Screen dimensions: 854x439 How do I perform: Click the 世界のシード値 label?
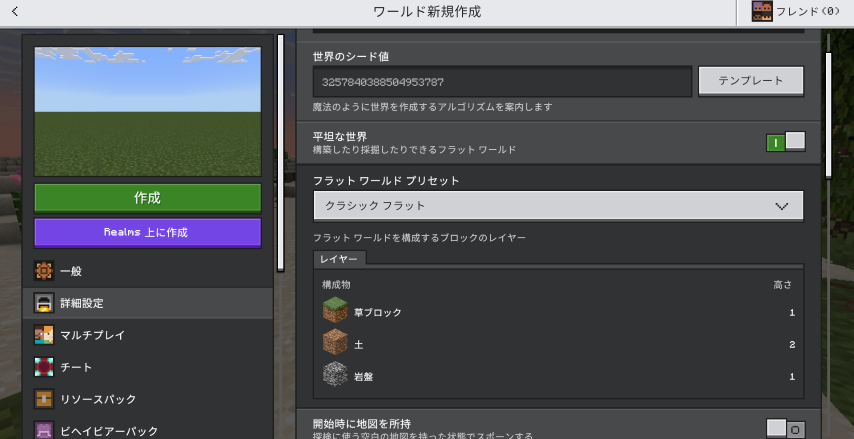coord(351,57)
